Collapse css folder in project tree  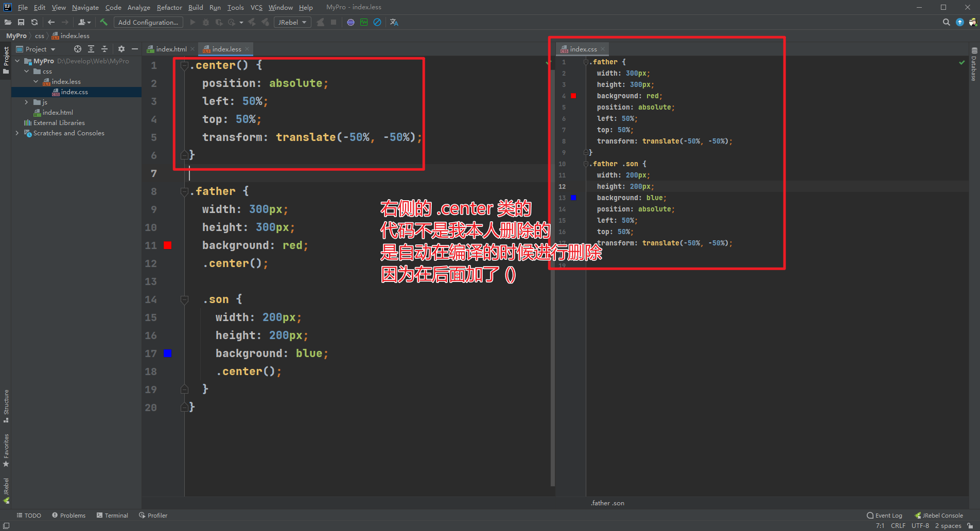[27, 71]
